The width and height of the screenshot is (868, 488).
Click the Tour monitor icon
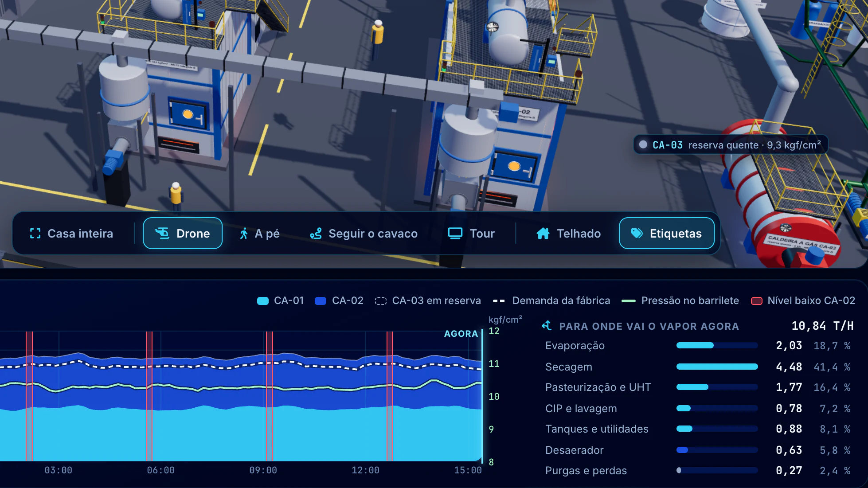click(455, 234)
